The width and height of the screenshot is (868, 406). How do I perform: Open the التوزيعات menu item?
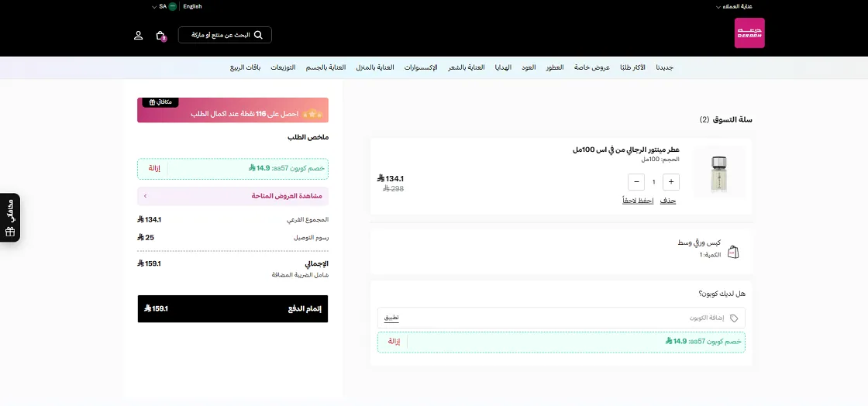283,67
